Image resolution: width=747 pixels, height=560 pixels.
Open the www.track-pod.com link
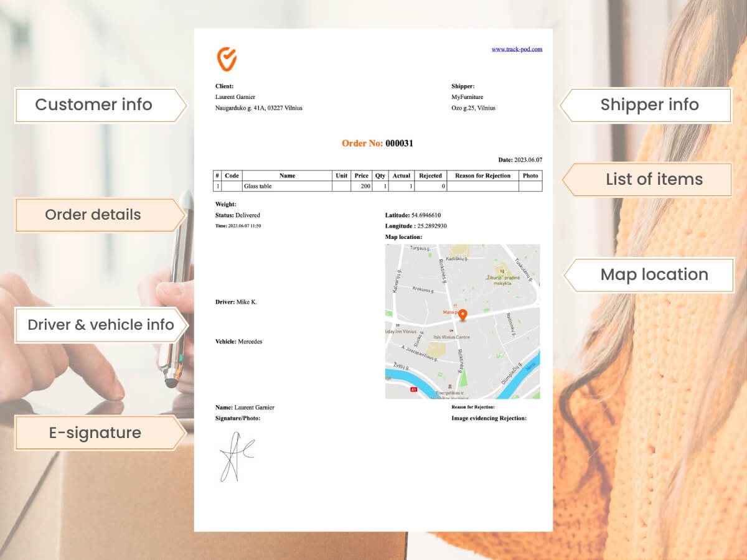[x=519, y=49]
